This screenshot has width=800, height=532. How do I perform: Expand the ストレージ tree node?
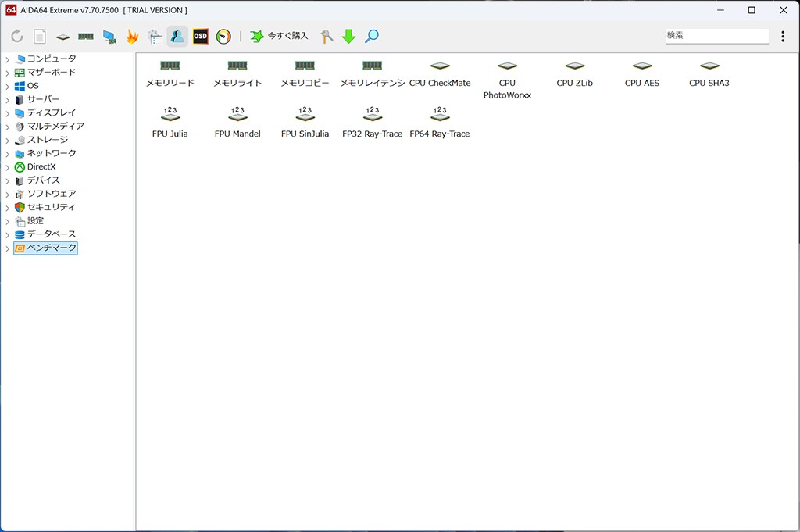(x=8, y=140)
